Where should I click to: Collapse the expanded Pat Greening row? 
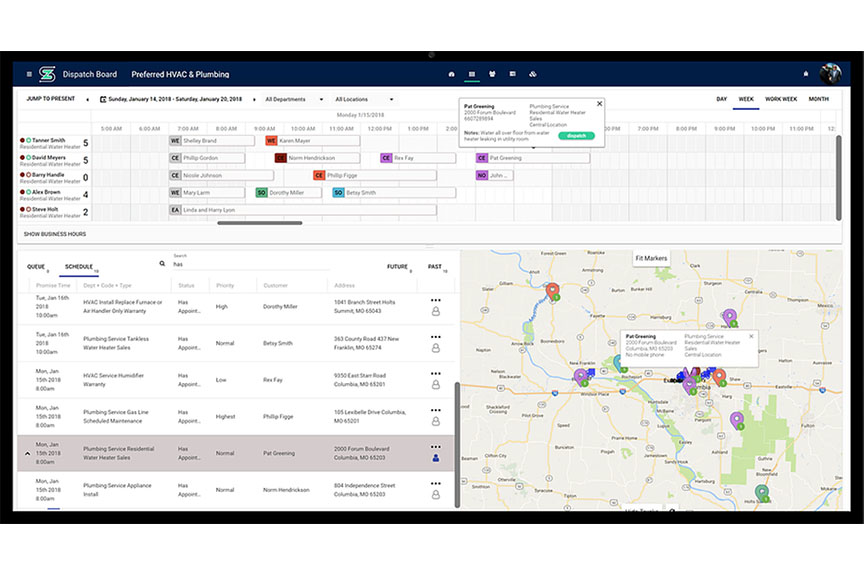(27, 453)
